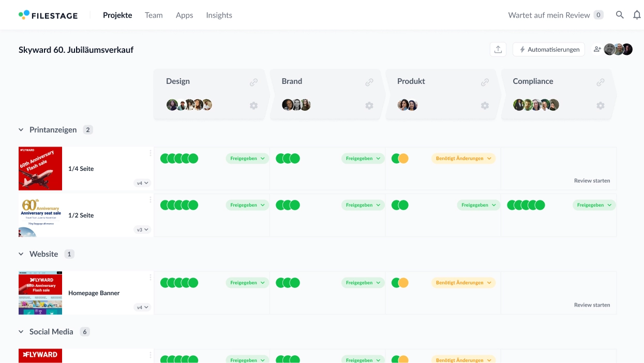Image resolution: width=644 pixels, height=363 pixels.
Task: Open the Insights navigation item
Action: pyautogui.click(x=219, y=15)
